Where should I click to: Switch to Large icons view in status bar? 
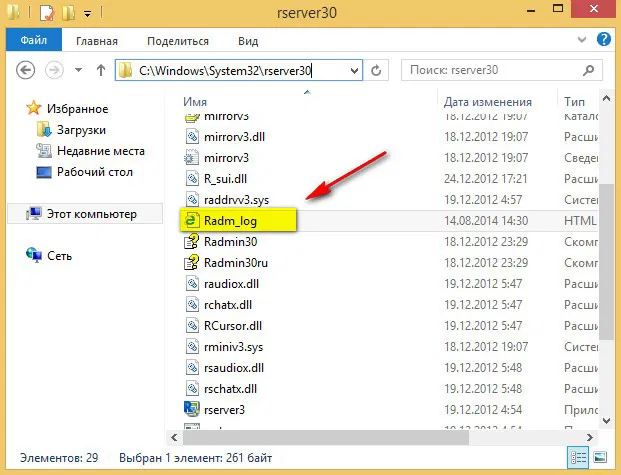[600, 458]
